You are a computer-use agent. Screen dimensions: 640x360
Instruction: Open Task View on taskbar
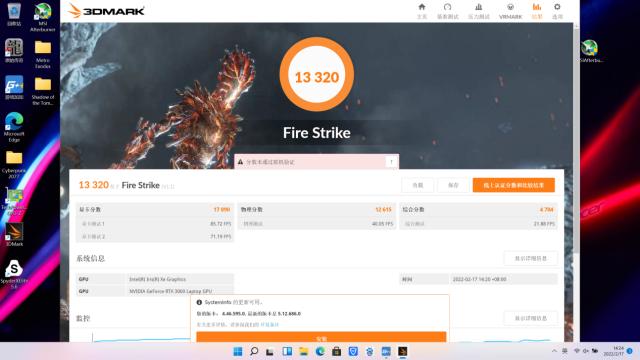pos(270,351)
